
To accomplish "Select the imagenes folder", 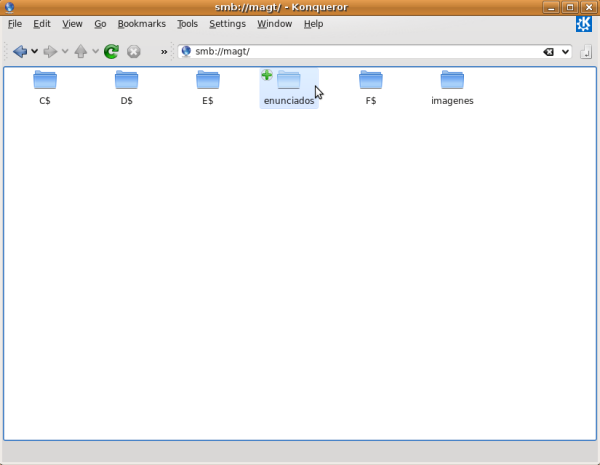I will 452,84.
